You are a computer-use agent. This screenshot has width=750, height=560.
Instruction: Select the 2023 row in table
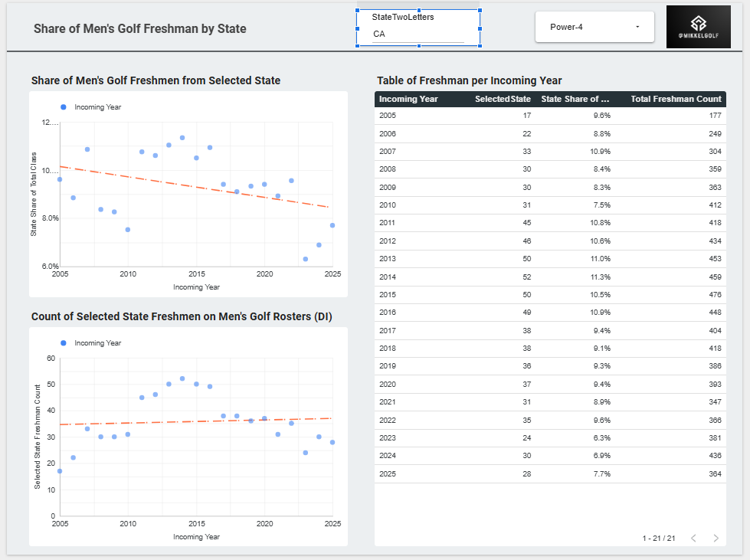(x=550, y=438)
